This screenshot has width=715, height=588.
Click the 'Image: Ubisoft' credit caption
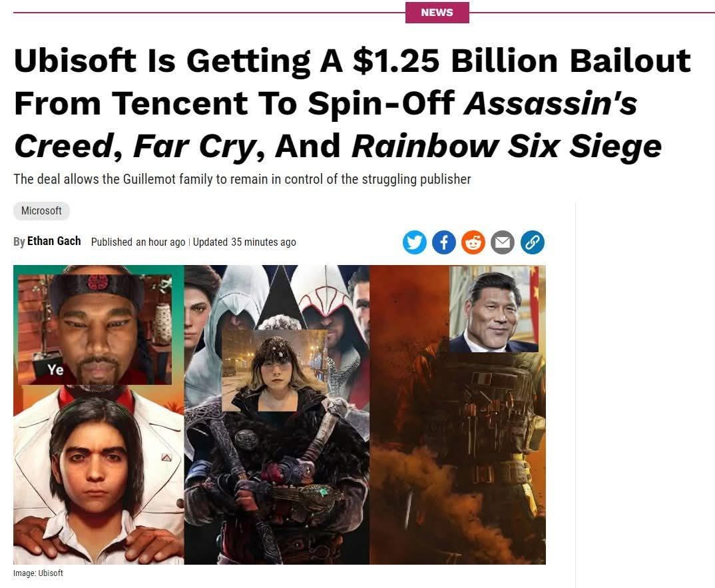point(39,573)
